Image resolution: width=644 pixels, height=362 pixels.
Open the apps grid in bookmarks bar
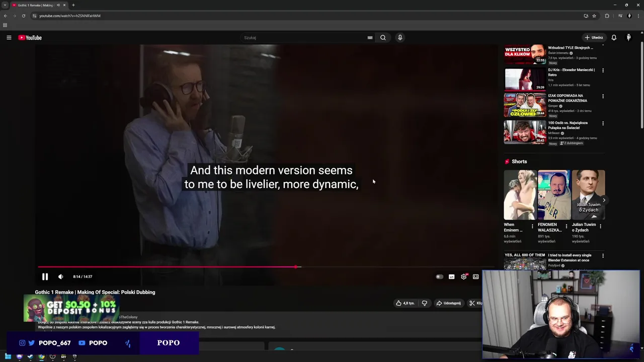(x=5, y=25)
